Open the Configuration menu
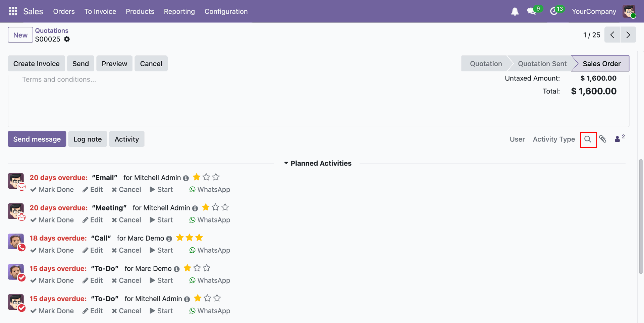The width and height of the screenshot is (644, 323). pyautogui.click(x=226, y=11)
